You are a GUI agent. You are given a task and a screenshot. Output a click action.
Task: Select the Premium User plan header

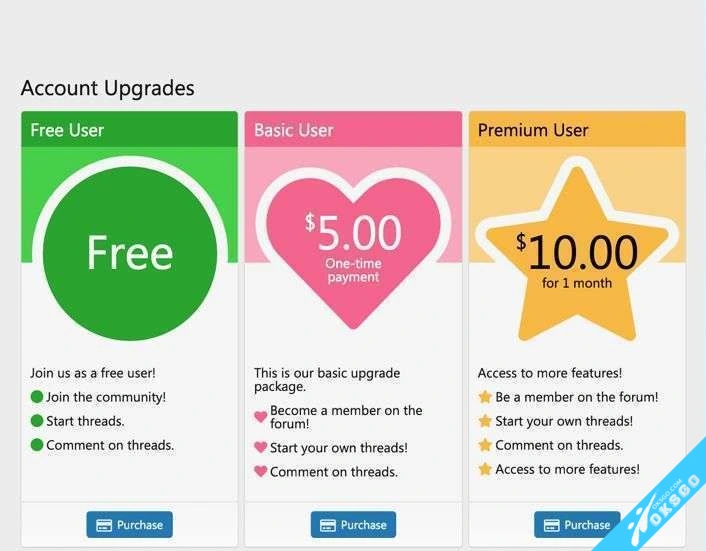tap(577, 130)
